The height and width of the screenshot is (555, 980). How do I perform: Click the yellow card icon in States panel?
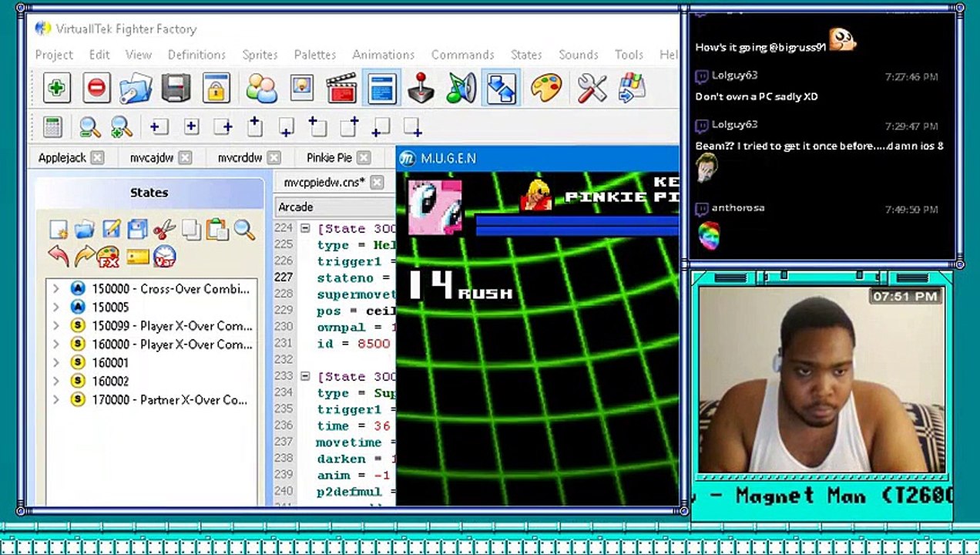(137, 257)
